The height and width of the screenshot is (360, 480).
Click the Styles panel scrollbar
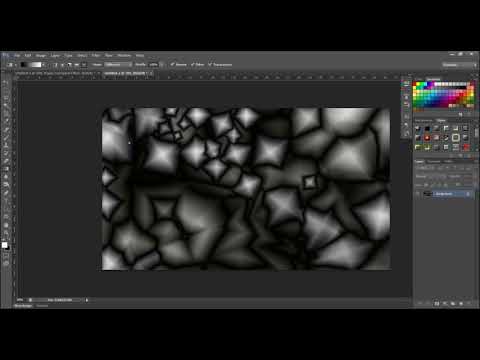[x=477, y=133]
